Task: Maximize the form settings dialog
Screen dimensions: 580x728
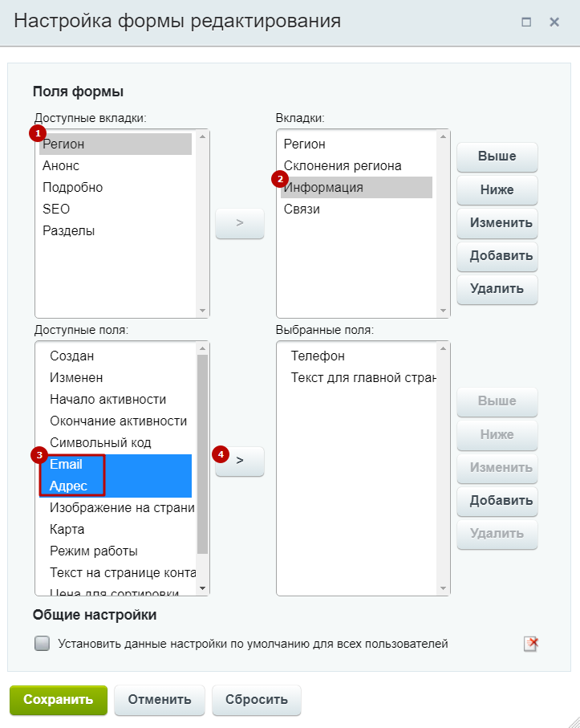Action: click(x=526, y=22)
